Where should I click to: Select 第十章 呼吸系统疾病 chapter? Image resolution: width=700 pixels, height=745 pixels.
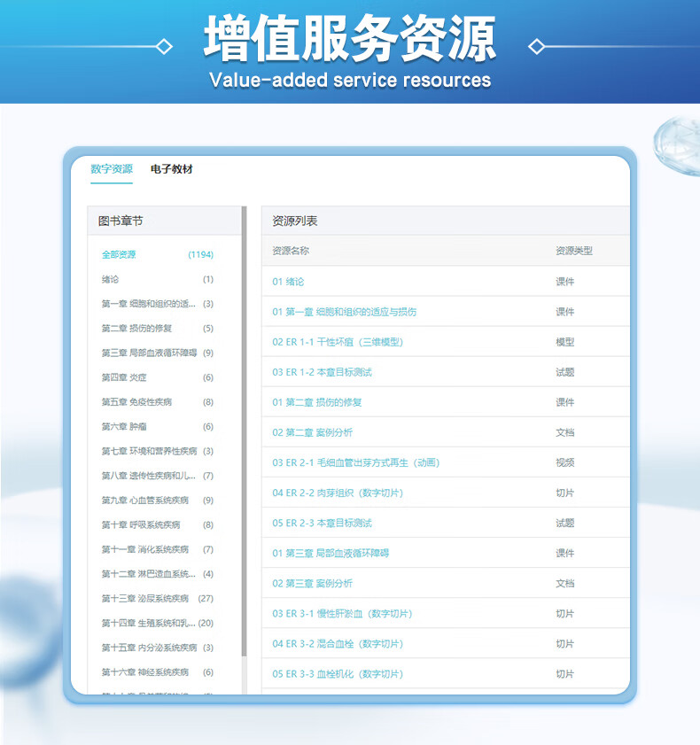click(141, 525)
